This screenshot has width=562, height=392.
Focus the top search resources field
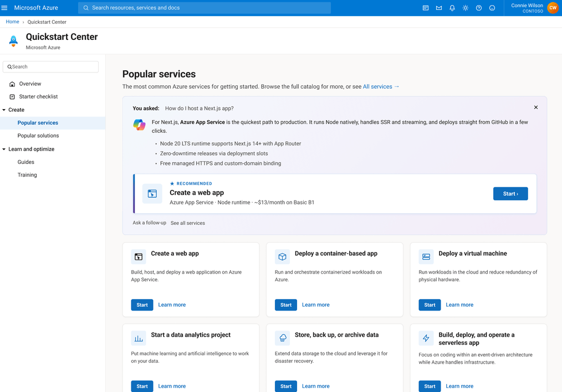click(x=205, y=8)
